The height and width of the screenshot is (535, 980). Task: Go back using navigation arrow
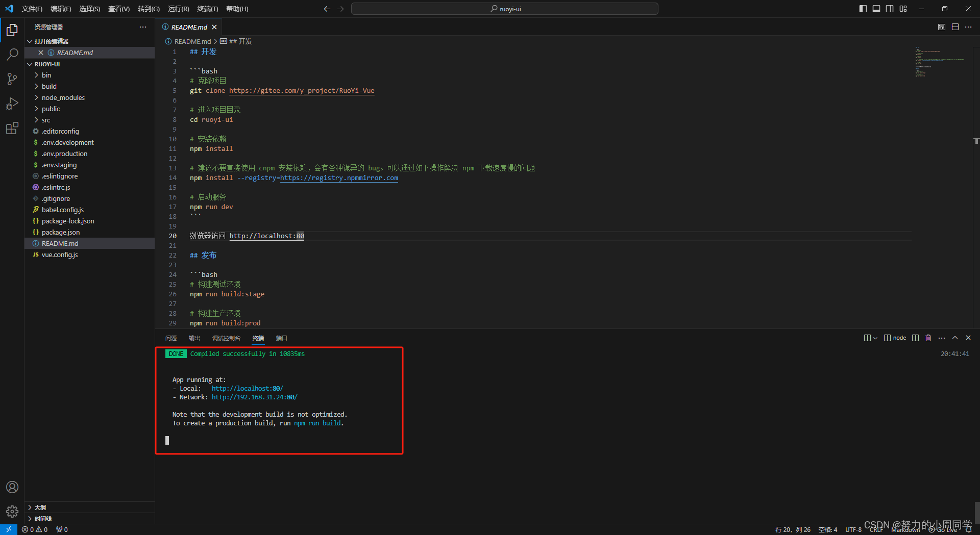tap(327, 9)
